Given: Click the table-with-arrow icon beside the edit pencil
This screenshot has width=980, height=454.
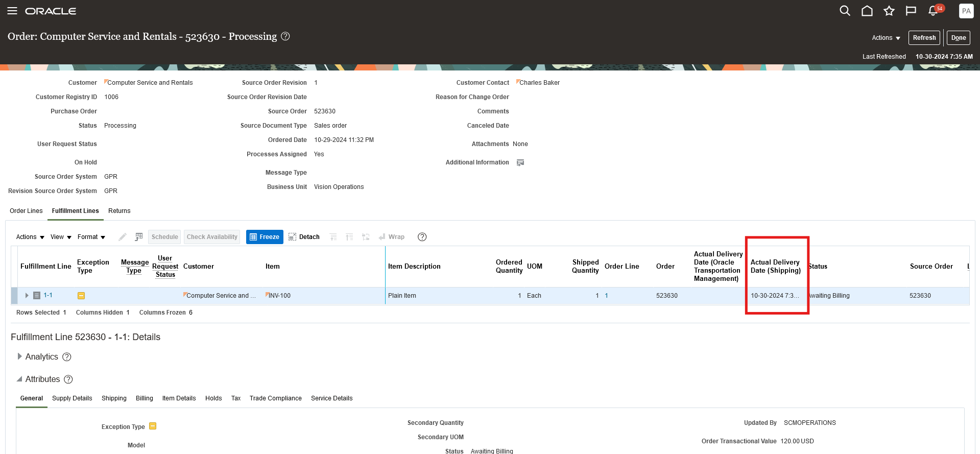Looking at the screenshot, I should click(139, 237).
